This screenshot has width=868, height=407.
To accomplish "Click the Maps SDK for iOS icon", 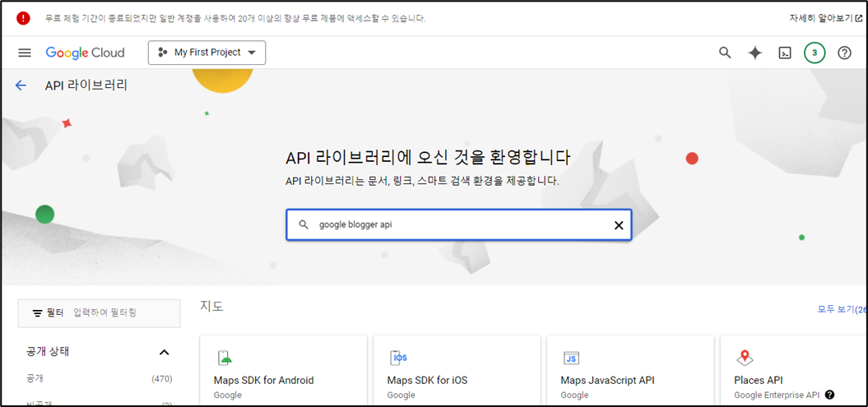I will 398,358.
